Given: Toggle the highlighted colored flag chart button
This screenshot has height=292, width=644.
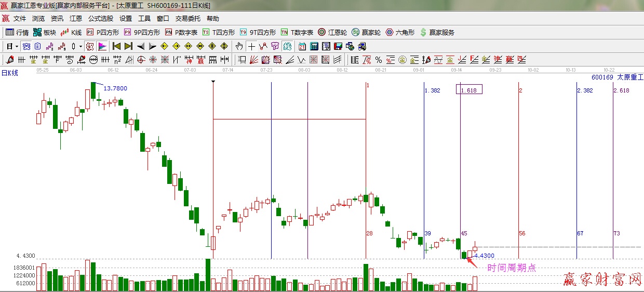Looking at the screenshot, I should [102, 46].
